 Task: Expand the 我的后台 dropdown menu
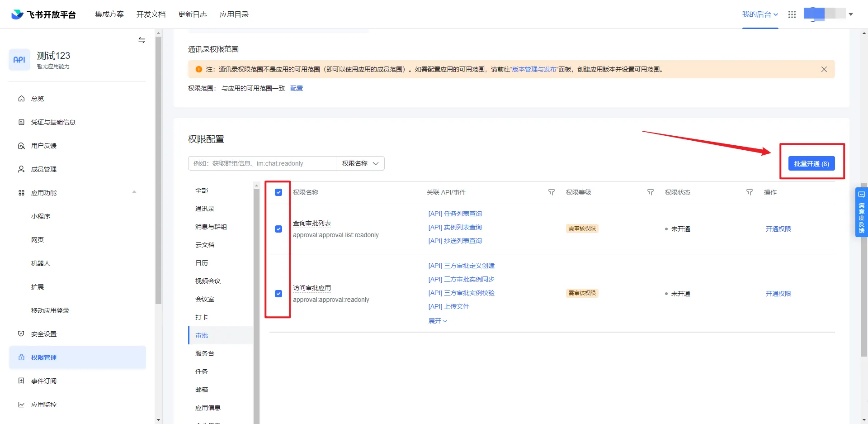click(759, 14)
